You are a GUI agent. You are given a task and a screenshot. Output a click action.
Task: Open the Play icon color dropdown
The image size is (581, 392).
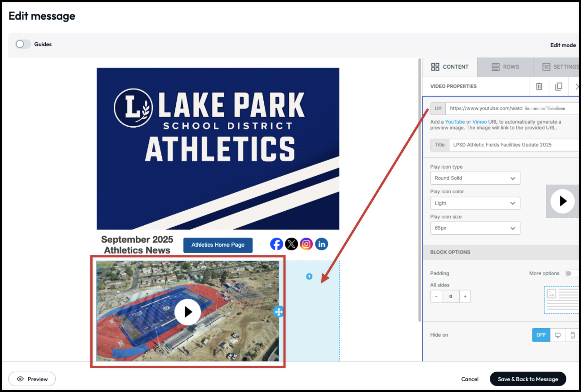(x=475, y=203)
